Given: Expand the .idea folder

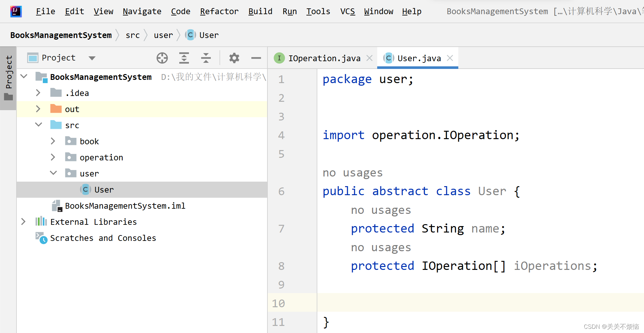Looking at the screenshot, I should pos(38,93).
